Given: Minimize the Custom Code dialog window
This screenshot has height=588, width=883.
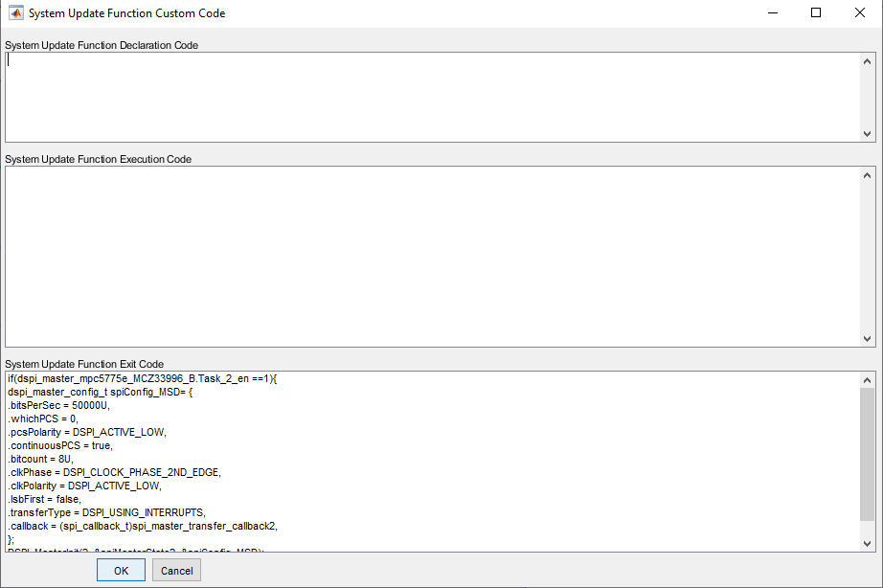Looking at the screenshot, I should [773, 13].
